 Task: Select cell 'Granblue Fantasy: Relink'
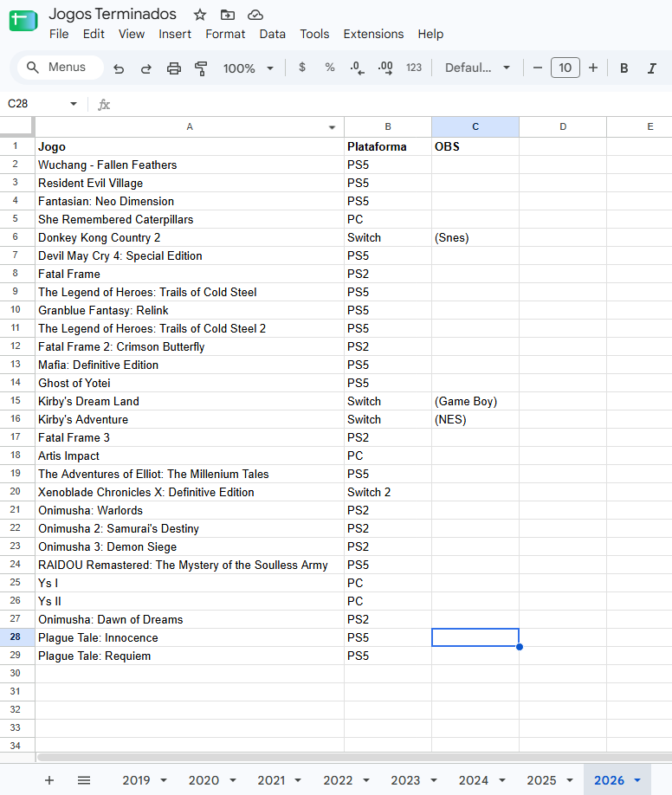190,310
